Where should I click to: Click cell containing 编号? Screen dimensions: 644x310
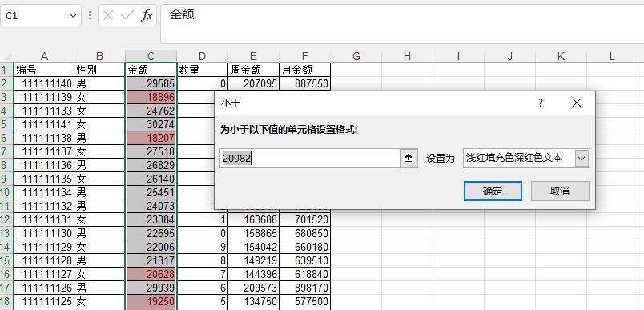tap(44, 70)
